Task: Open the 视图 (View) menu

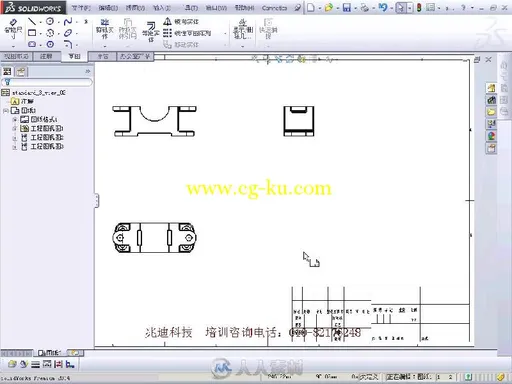Action: (135, 8)
